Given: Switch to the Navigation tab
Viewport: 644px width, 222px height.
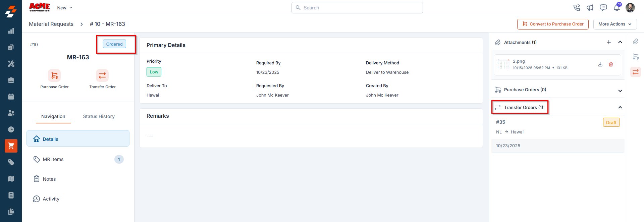Looking at the screenshot, I should 53,116.
